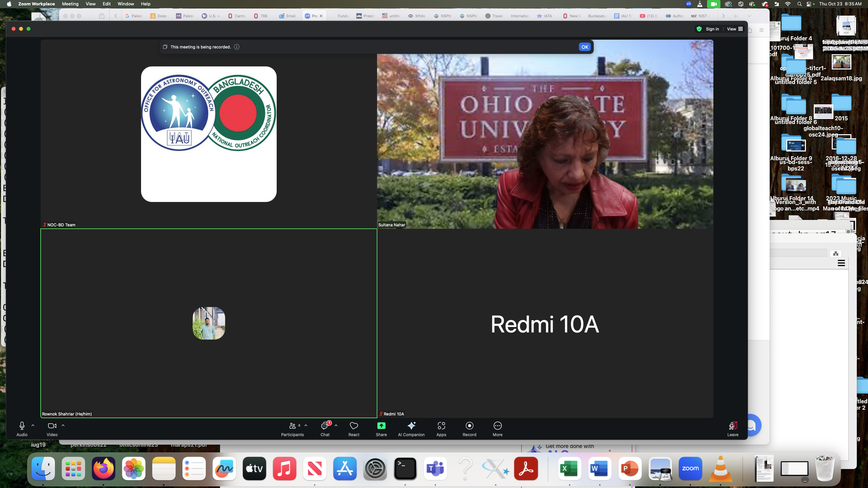The image size is (868, 488).
Task: Open the More options ellipsis
Action: click(497, 426)
